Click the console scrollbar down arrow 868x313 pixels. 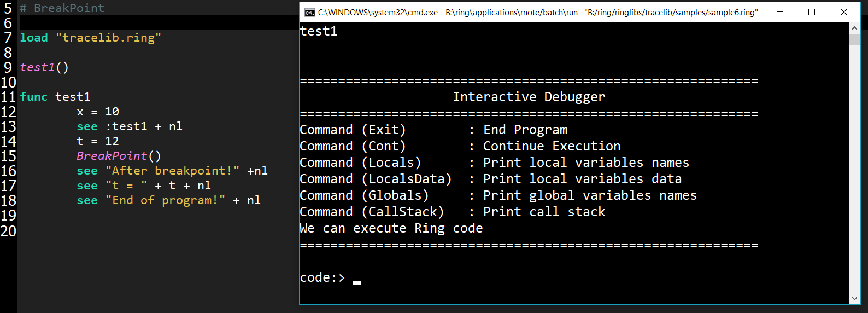click(x=854, y=298)
